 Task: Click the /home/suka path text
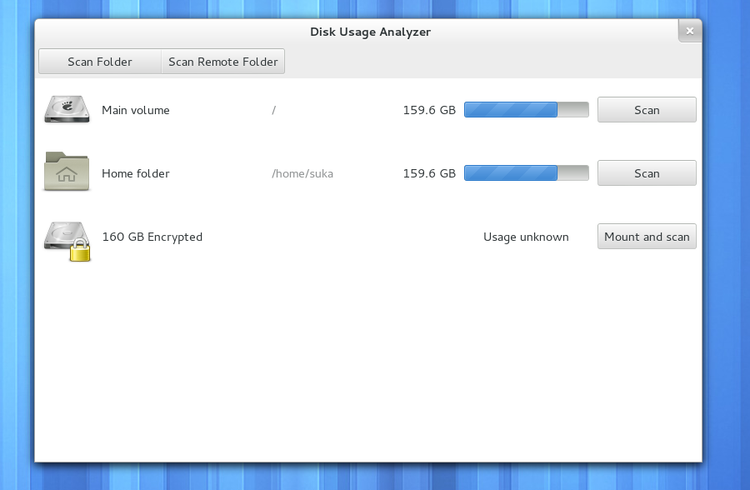(x=302, y=173)
